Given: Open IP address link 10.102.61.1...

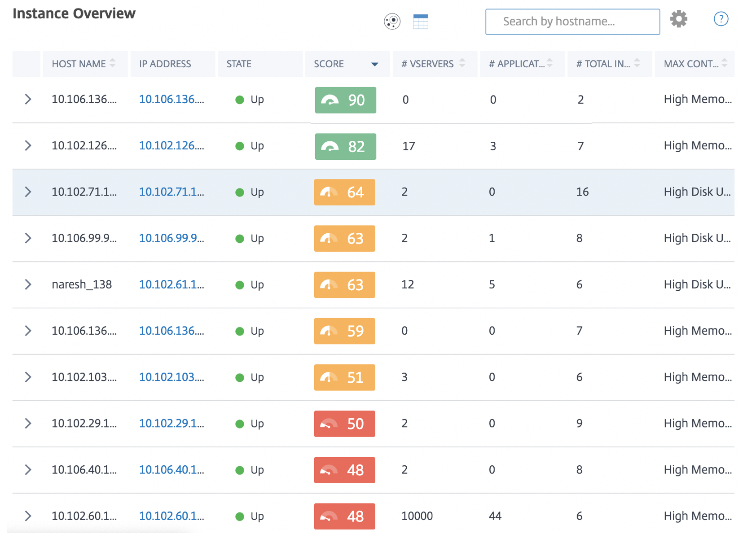Looking at the screenshot, I should (171, 284).
